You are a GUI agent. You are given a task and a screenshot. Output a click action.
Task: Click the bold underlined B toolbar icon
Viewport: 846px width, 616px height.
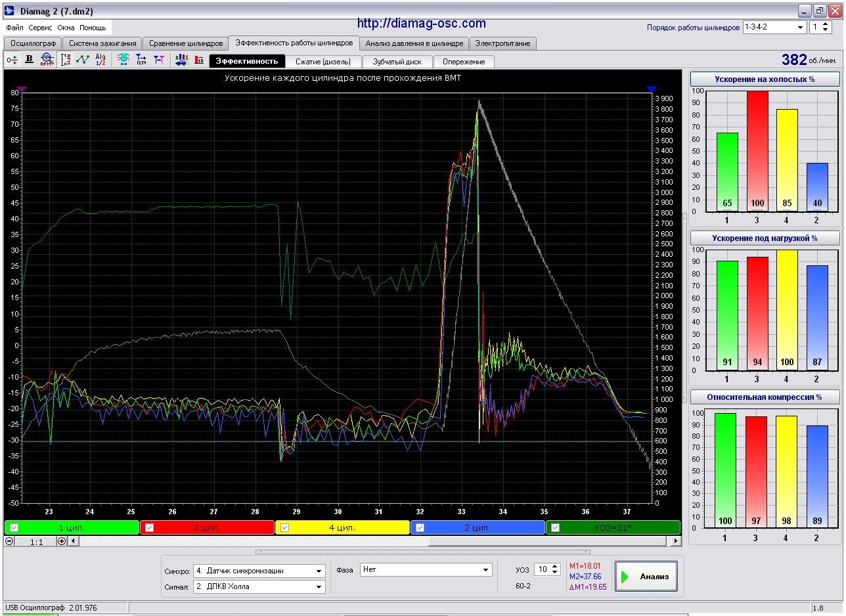pos(29,60)
